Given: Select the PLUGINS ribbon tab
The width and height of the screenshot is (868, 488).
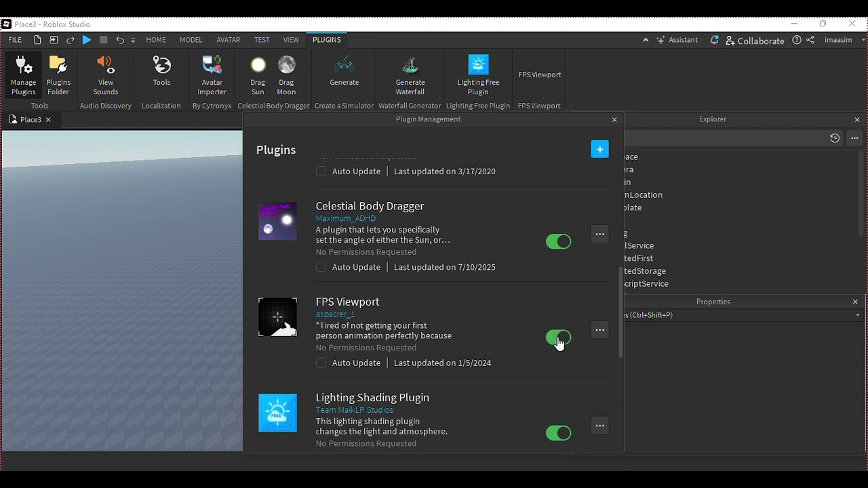Looking at the screenshot, I should click(327, 40).
